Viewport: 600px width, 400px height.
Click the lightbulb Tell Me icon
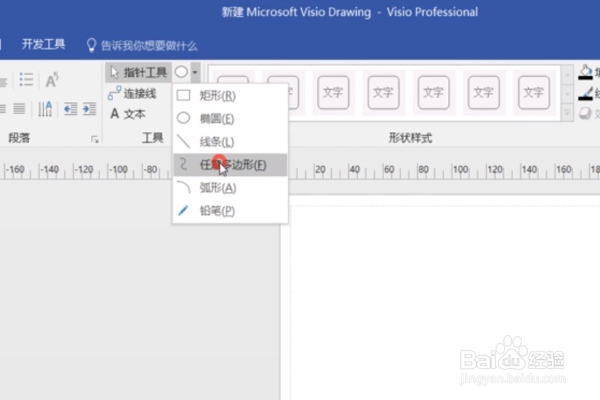click(x=91, y=45)
